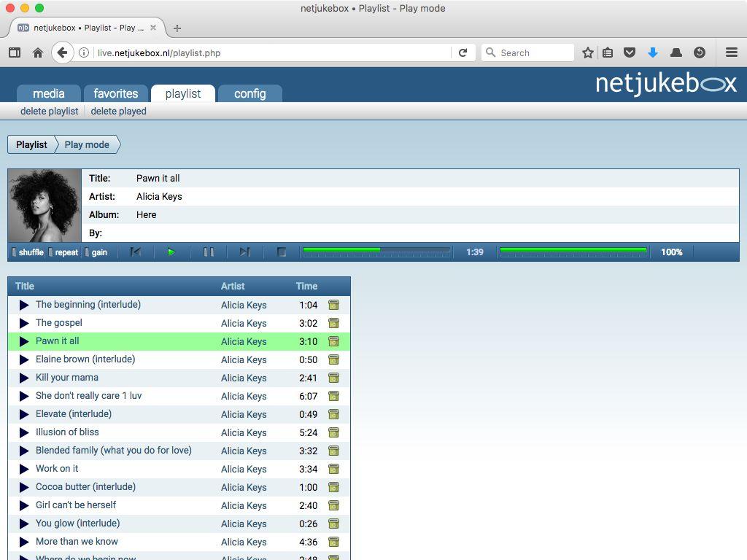Click the Play mode breadcrumb

click(x=87, y=145)
